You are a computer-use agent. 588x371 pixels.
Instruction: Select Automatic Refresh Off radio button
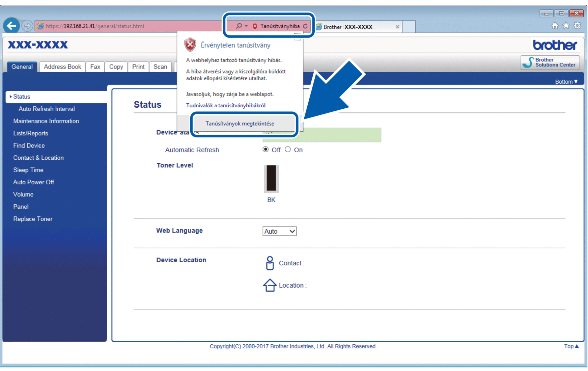tap(266, 149)
